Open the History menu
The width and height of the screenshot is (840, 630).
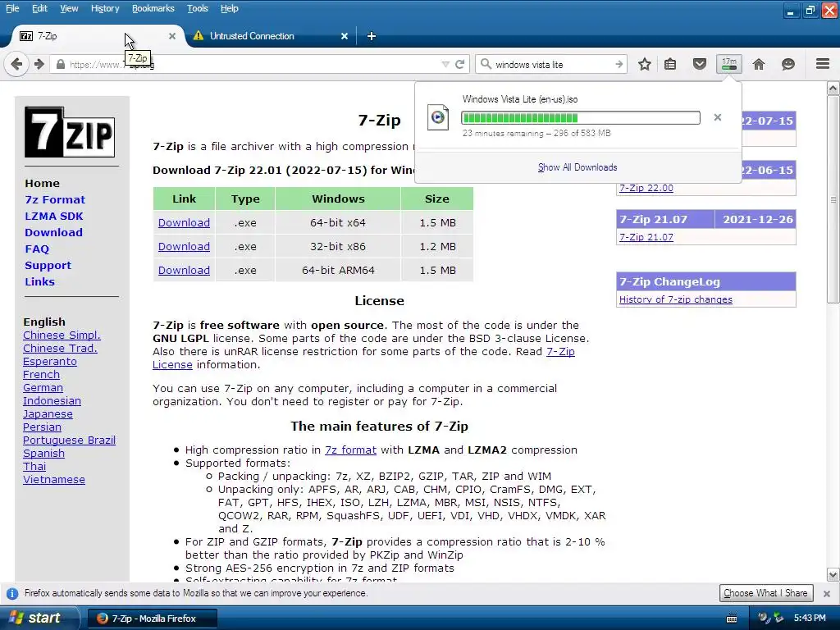point(105,8)
